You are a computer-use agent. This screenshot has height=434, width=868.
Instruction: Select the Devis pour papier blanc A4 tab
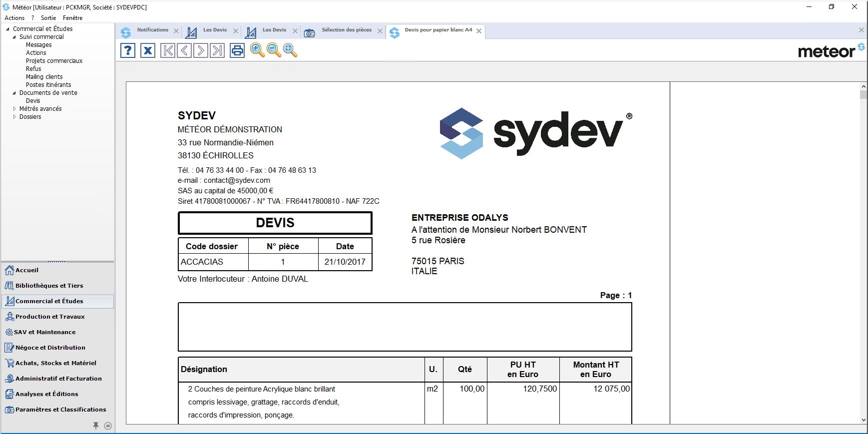[x=438, y=30]
